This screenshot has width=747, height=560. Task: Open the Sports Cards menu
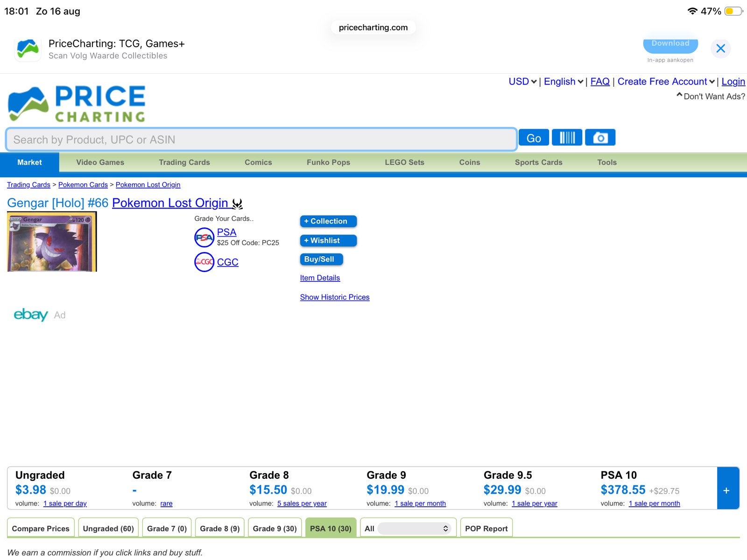click(x=538, y=162)
